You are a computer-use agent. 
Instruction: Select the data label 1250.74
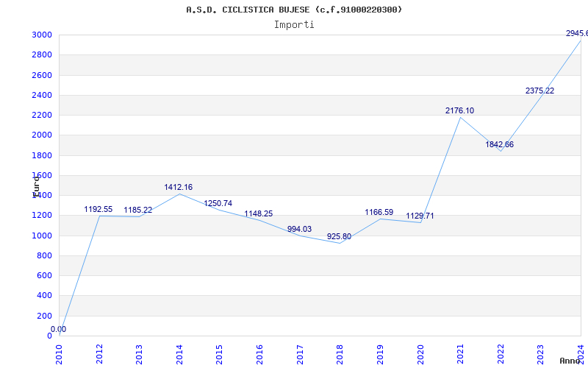click(218, 203)
